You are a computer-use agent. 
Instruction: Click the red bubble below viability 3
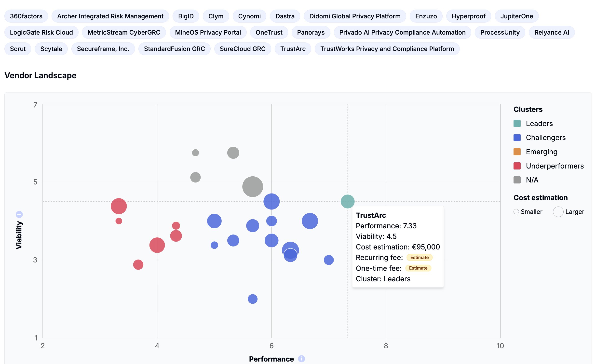[138, 265]
